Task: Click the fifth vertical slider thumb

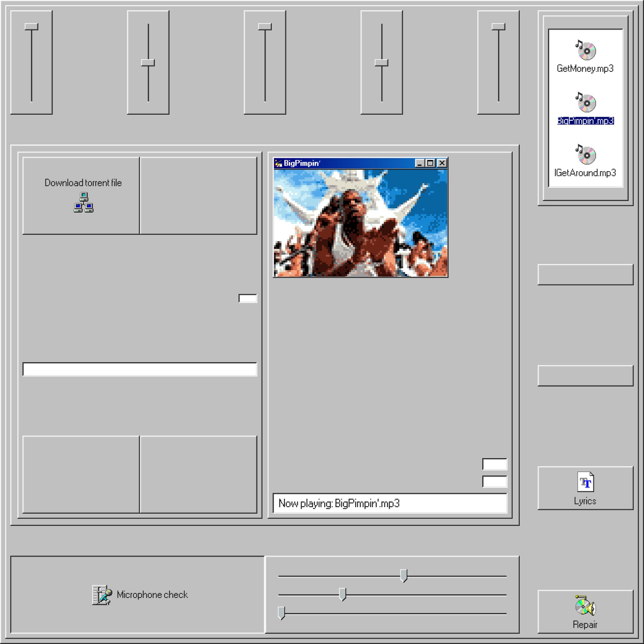Action: coord(498,27)
